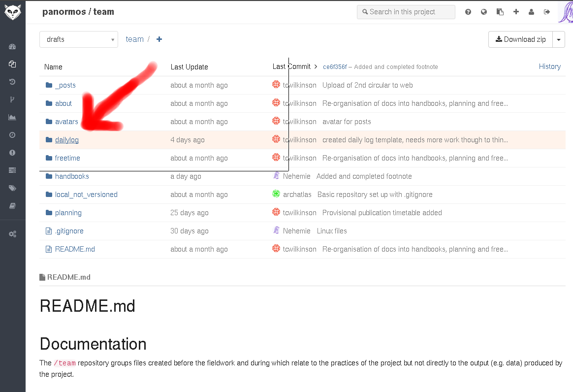Open commit ce6f356f link
The image size is (573, 392).
coord(335,67)
